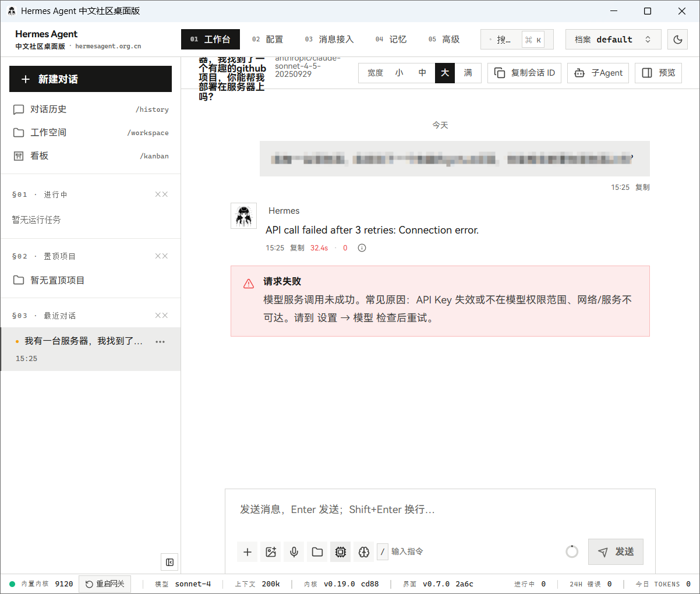Click the Hermes Agent logo title
700x594 pixels.
46,34
